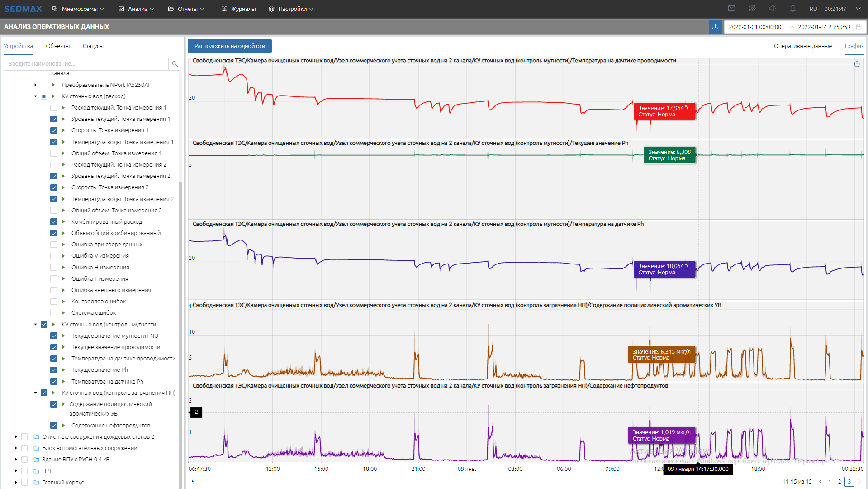Expand the Главный корпус tree node
Viewport: 868px width, 489px height.
click(16, 483)
